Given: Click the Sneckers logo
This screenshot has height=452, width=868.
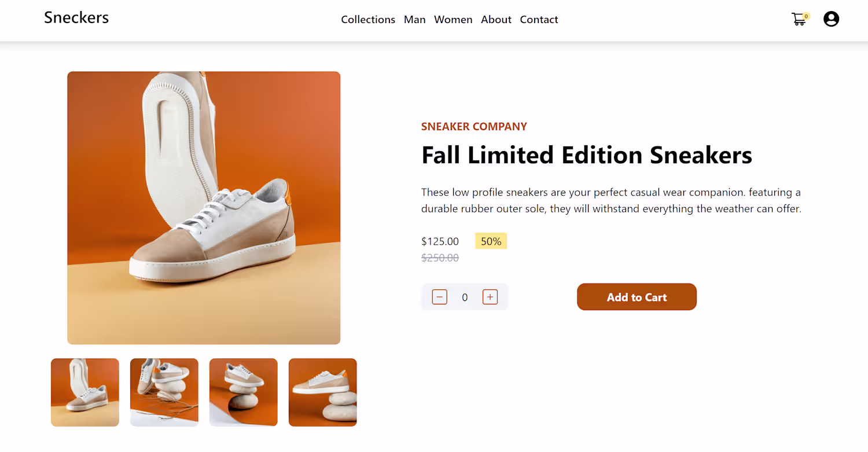Looking at the screenshot, I should click(76, 17).
